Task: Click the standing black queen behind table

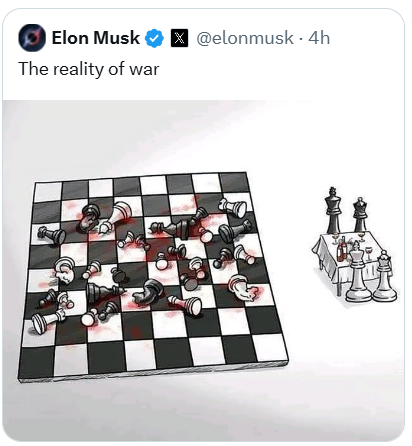Action: point(360,215)
